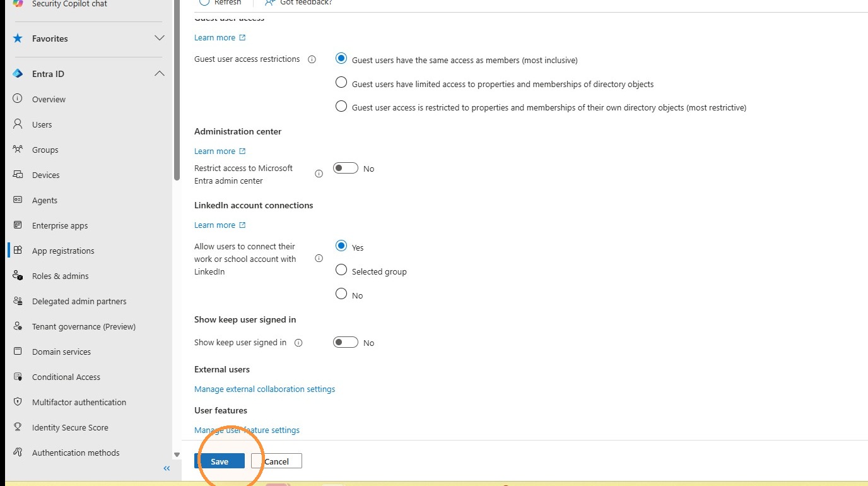This screenshot has width=868, height=486.
Task: Open the Users icon in sidebar
Action: (x=18, y=124)
